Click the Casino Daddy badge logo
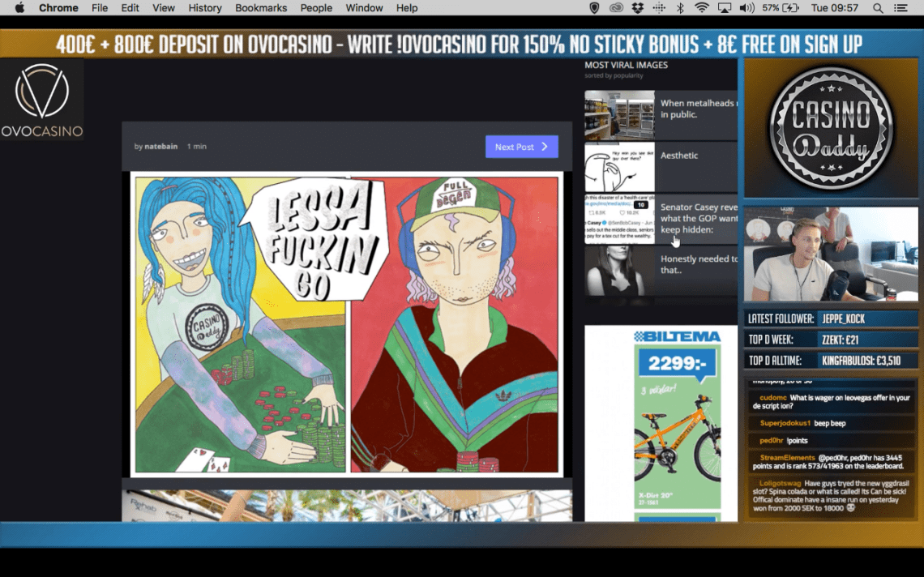The height and width of the screenshot is (577, 924). tap(830, 129)
